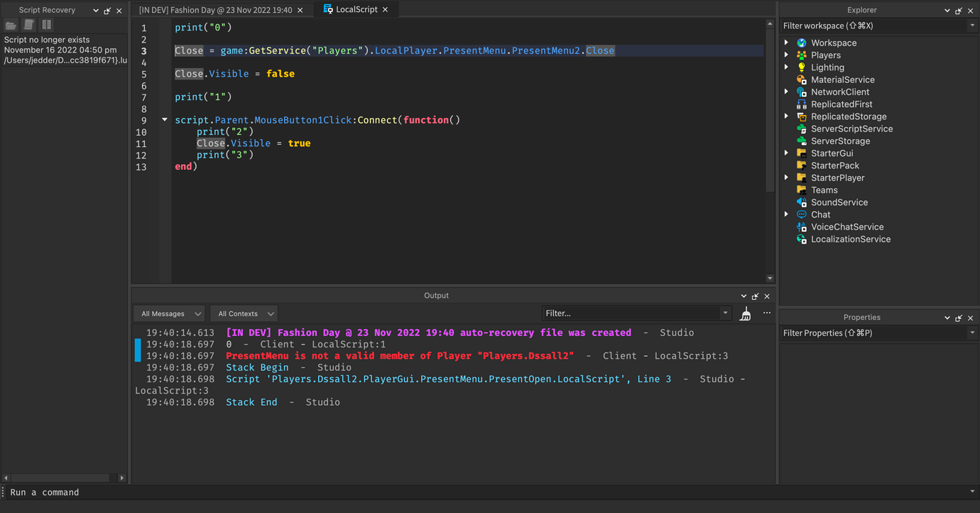
Task: Open the All Messages dropdown
Action: (x=169, y=313)
